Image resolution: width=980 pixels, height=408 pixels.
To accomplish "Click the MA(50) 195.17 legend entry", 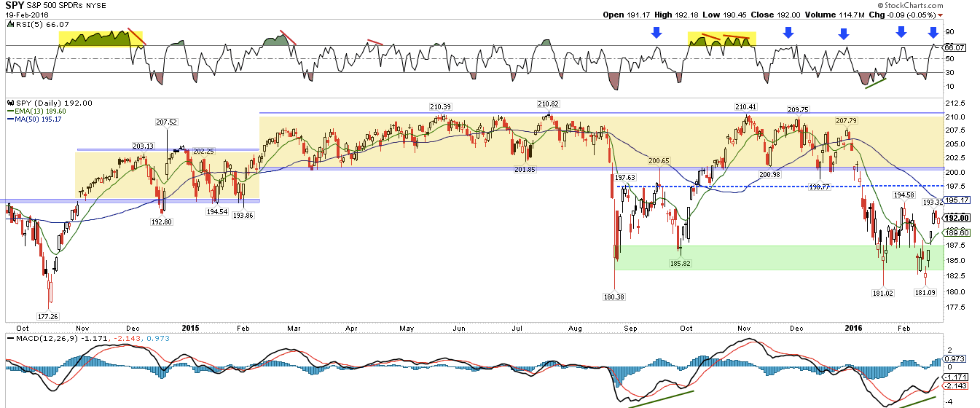I will 39,119.
